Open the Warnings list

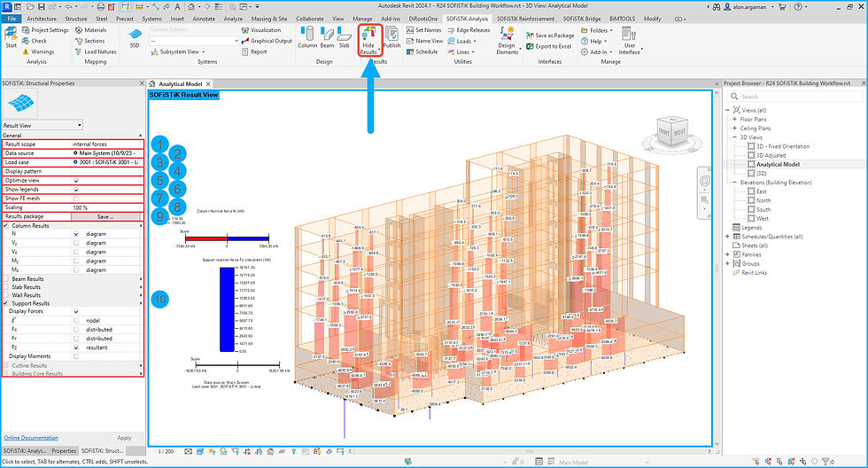coord(38,51)
